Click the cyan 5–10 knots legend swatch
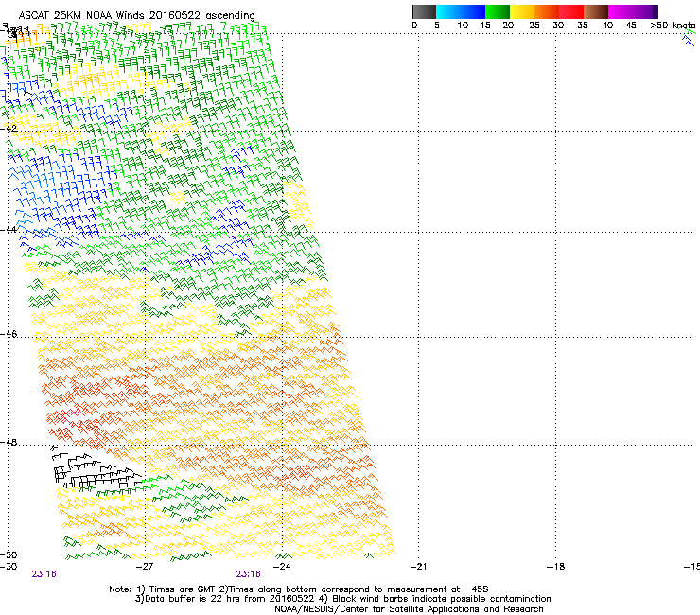Image resolution: width=700 pixels, height=615 pixels. 448,11
